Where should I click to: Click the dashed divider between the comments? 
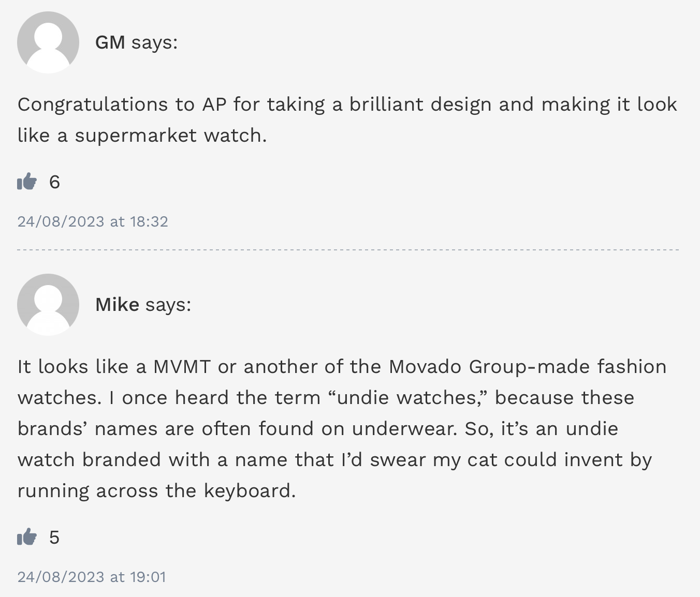(x=348, y=250)
